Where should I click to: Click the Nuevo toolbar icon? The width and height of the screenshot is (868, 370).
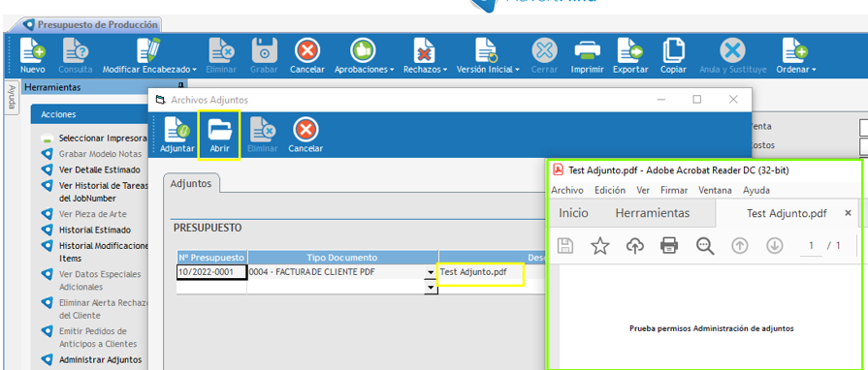[x=33, y=51]
